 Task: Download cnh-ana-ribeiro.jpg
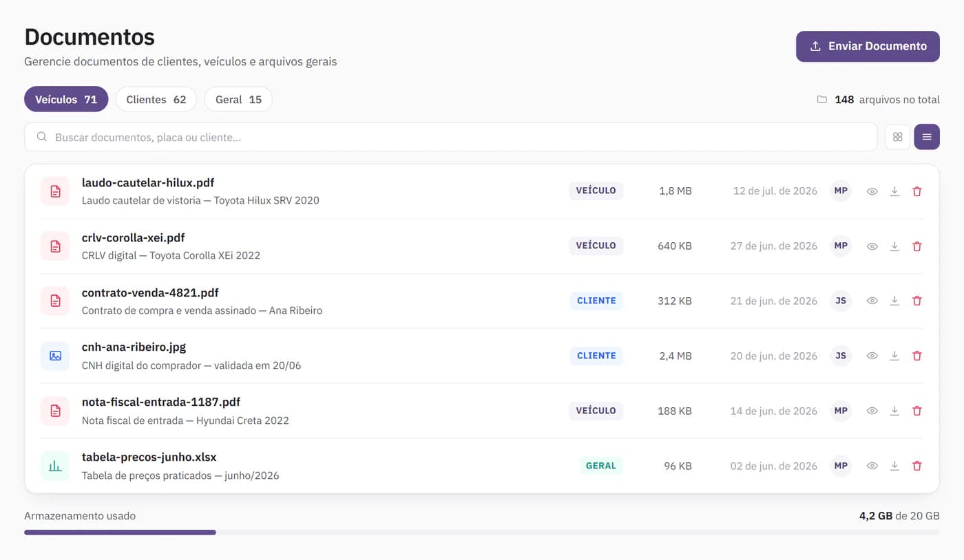894,356
